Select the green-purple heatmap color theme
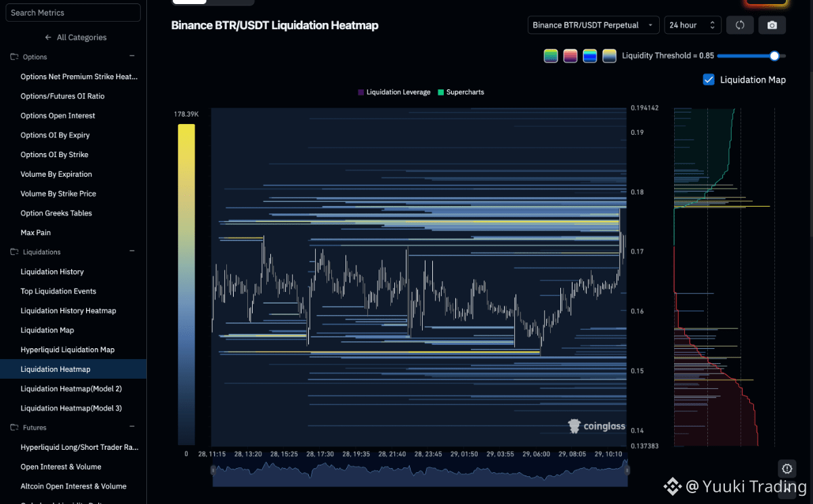 [x=551, y=56]
